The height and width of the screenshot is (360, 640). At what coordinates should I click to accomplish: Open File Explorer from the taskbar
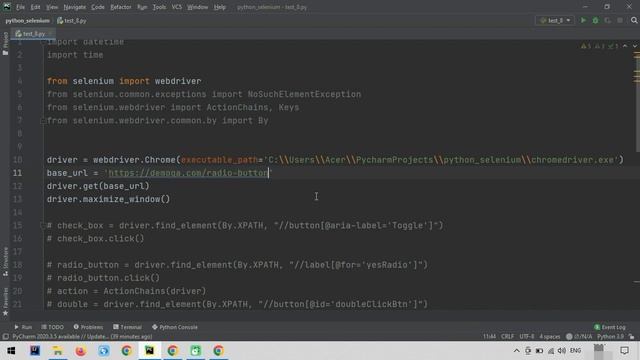(58, 351)
